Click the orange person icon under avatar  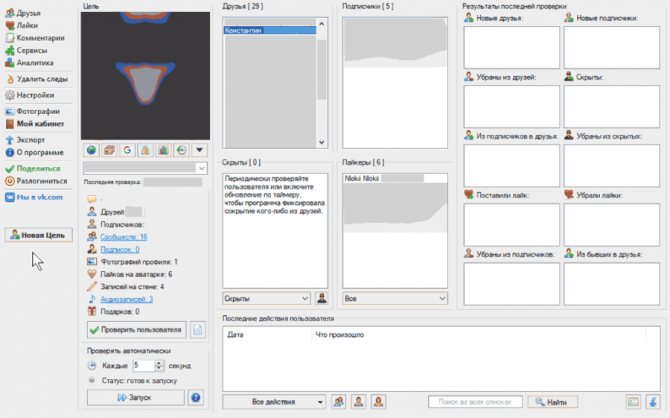coord(145,150)
